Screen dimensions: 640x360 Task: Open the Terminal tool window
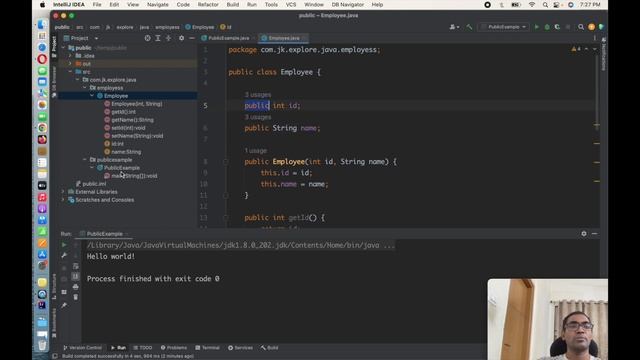207,348
